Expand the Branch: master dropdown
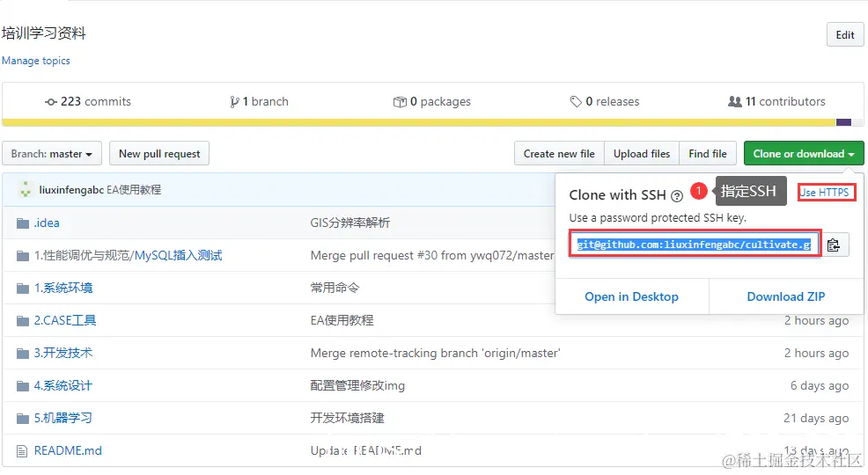Image resolution: width=868 pixels, height=475 pixels. point(51,154)
